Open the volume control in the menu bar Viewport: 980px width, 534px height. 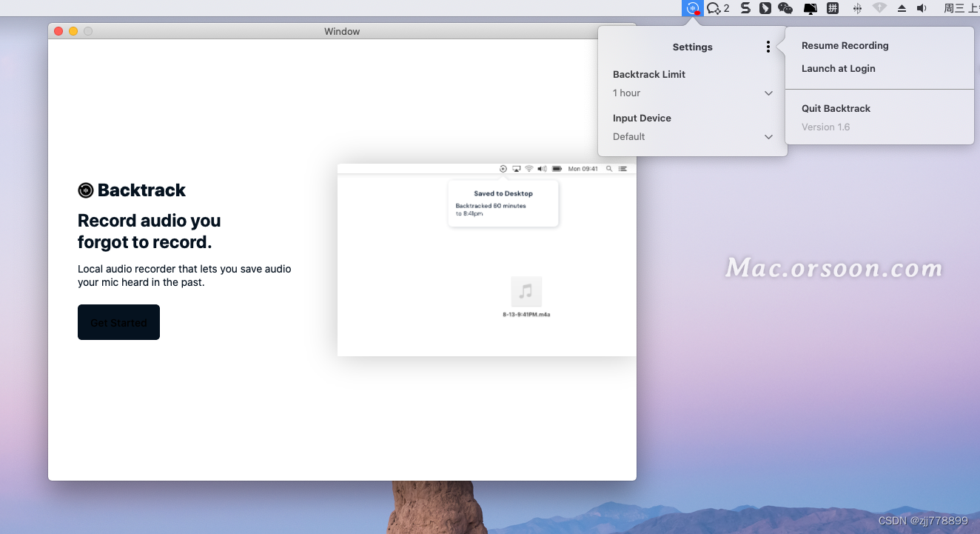(x=922, y=8)
